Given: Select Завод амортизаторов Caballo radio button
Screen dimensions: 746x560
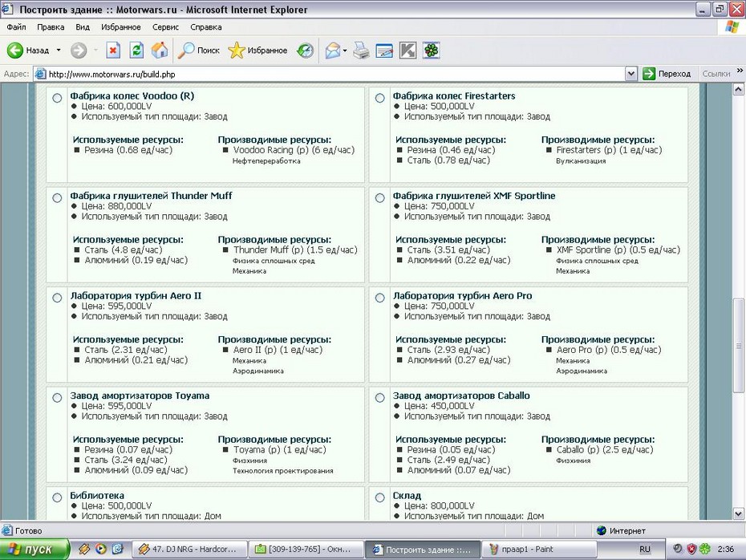Looking at the screenshot, I should (379, 398).
